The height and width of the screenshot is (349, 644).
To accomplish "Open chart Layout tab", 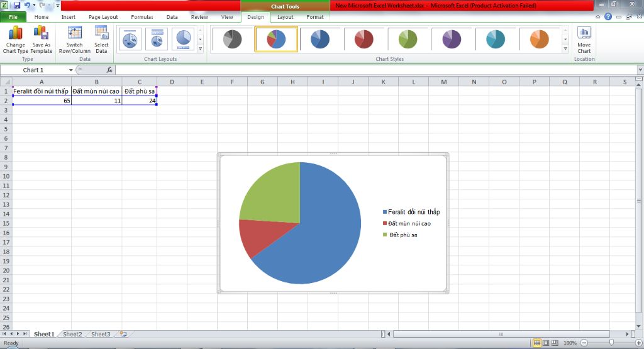I will click(x=285, y=17).
